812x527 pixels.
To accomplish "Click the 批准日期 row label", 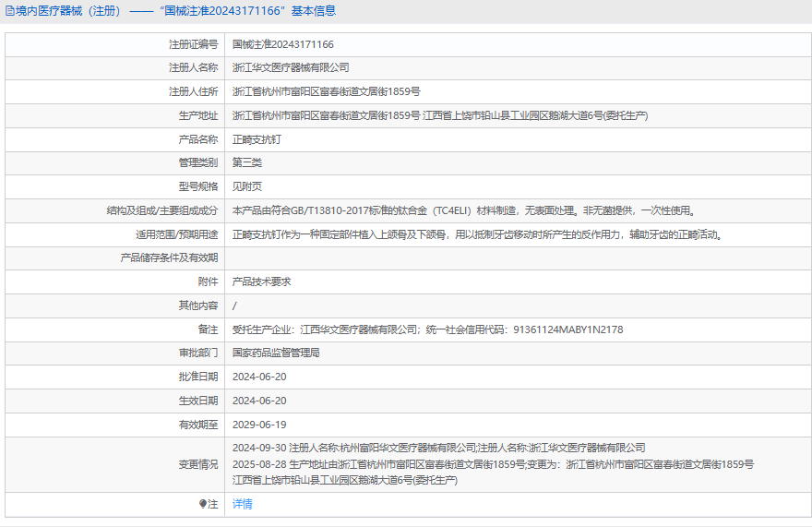I will pyautogui.click(x=198, y=377).
